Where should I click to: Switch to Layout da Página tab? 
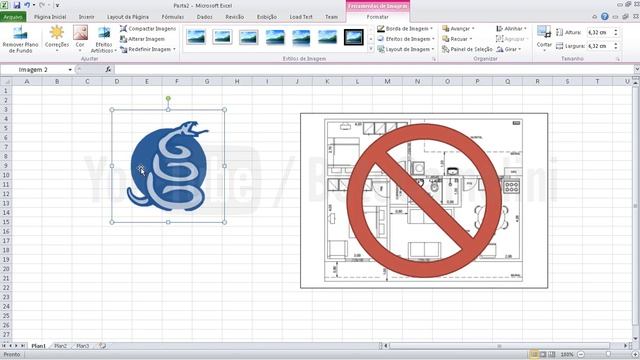coord(128,17)
